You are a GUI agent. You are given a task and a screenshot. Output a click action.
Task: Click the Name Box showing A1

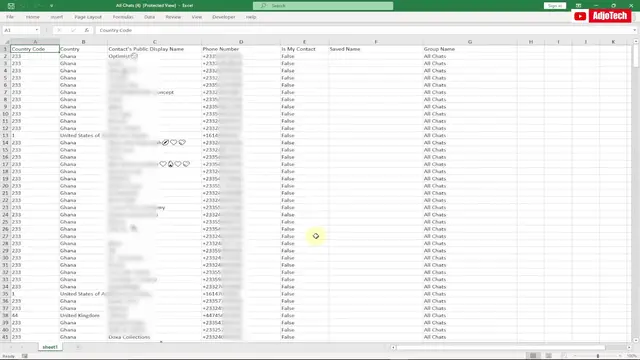click(18, 30)
